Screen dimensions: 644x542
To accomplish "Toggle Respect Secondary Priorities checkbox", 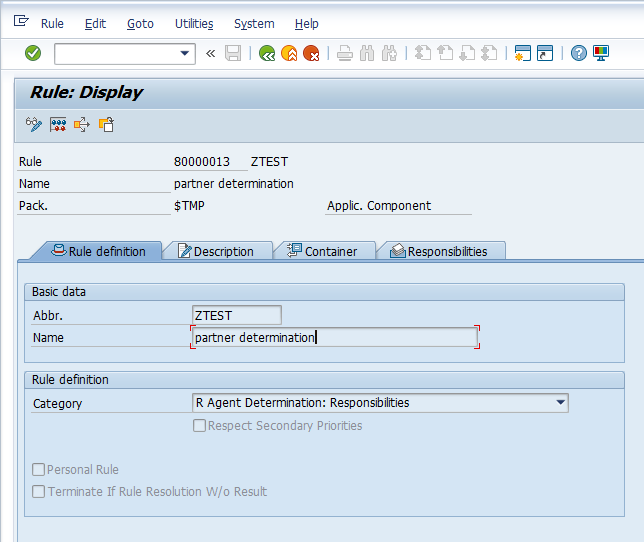I will (x=200, y=425).
